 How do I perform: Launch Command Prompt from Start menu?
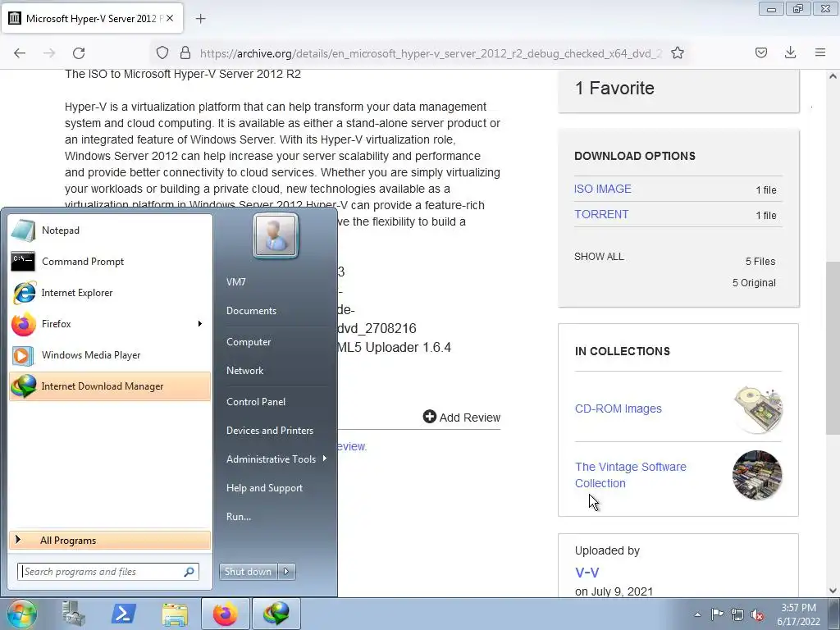tap(110, 262)
